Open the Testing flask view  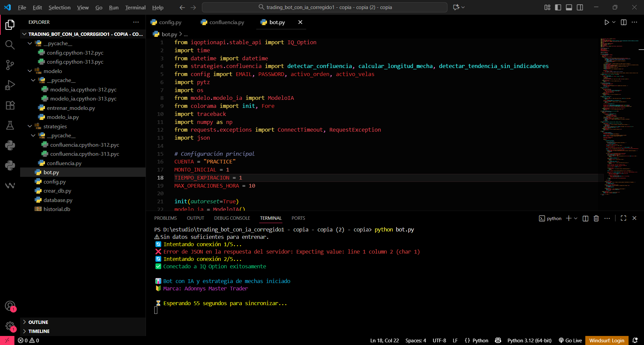(10, 125)
